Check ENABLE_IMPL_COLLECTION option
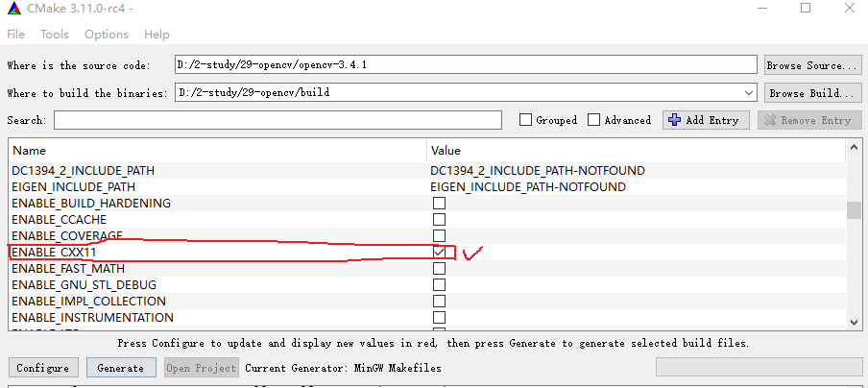868x388 pixels. pos(439,302)
